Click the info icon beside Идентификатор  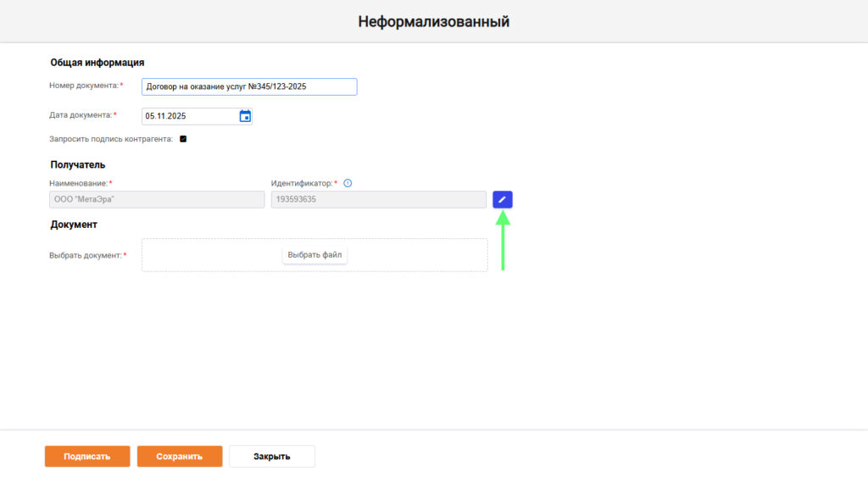(x=348, y=183)
